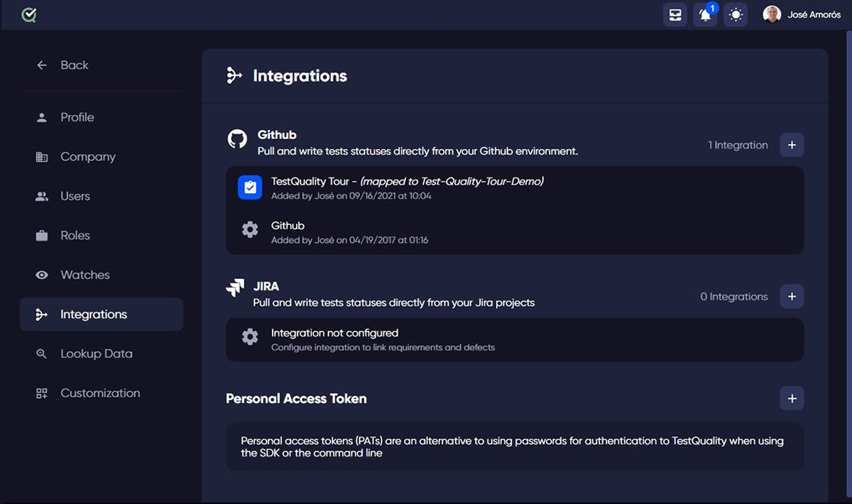Click the 0 Integrations count label
This screenshot has height=504, width=852.
coord(734,296)
